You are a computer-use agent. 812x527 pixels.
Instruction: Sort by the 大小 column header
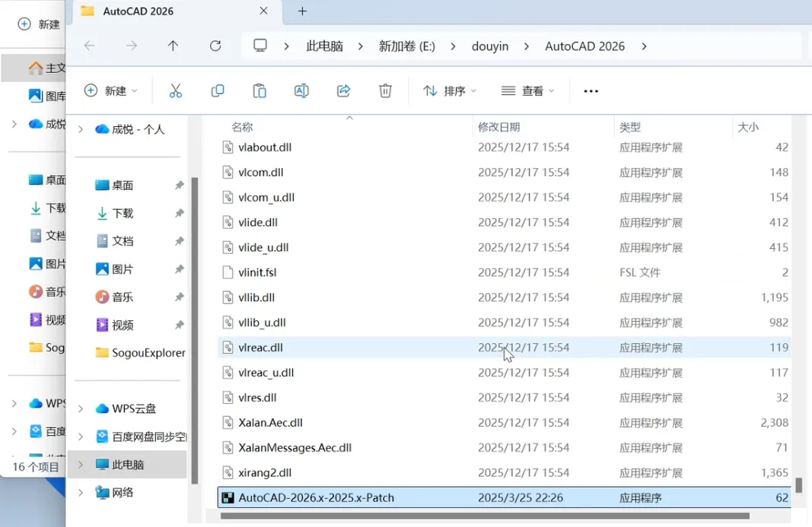(748, 127)
